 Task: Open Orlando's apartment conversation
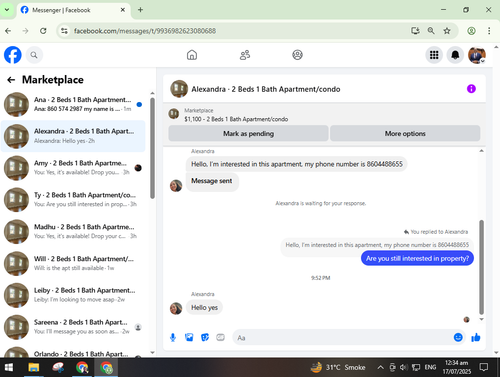tap(73, 353)
